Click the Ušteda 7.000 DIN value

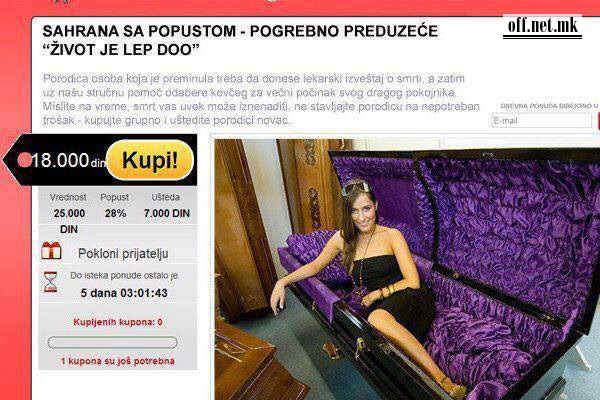point(167,213)
